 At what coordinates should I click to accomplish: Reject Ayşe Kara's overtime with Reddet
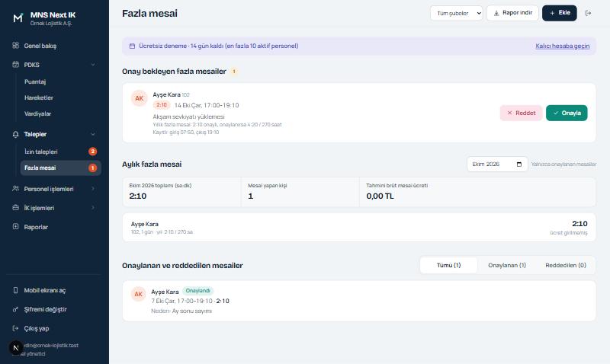[x=521, y=113]
